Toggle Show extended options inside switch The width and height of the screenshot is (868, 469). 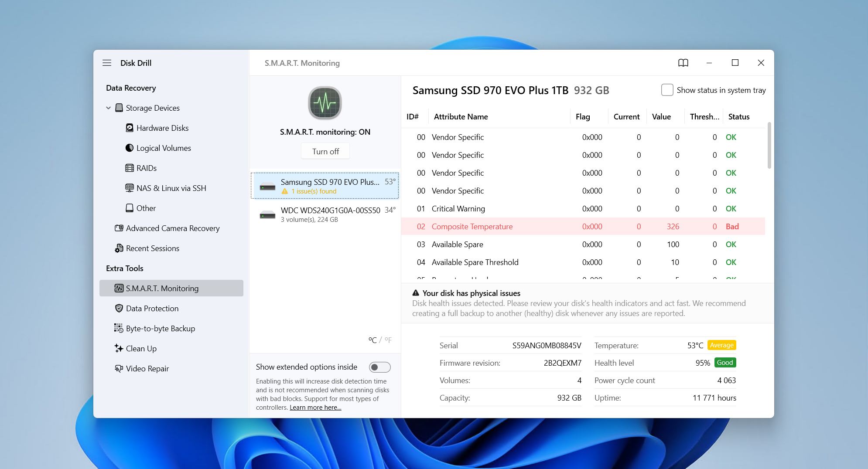(x=379, y=367)
